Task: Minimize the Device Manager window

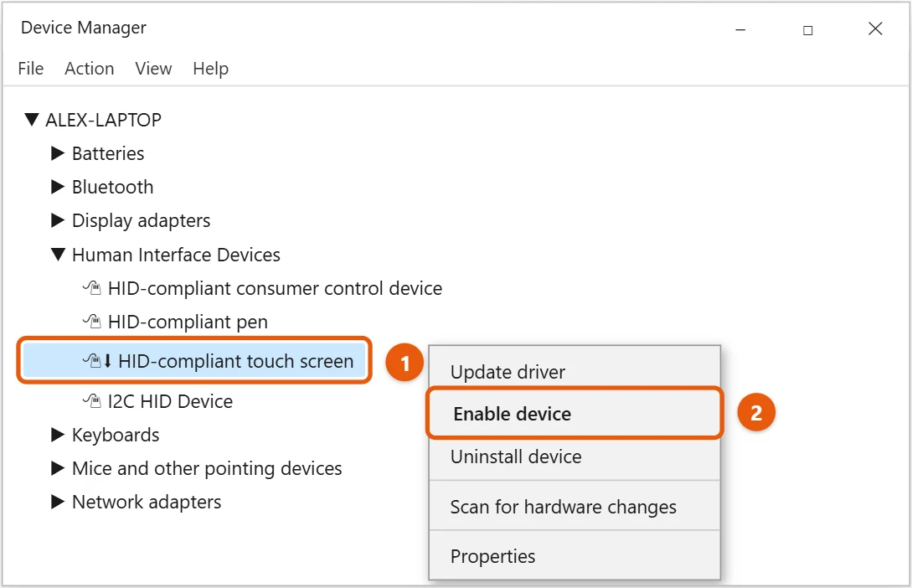Action: (x=740, y=29)
